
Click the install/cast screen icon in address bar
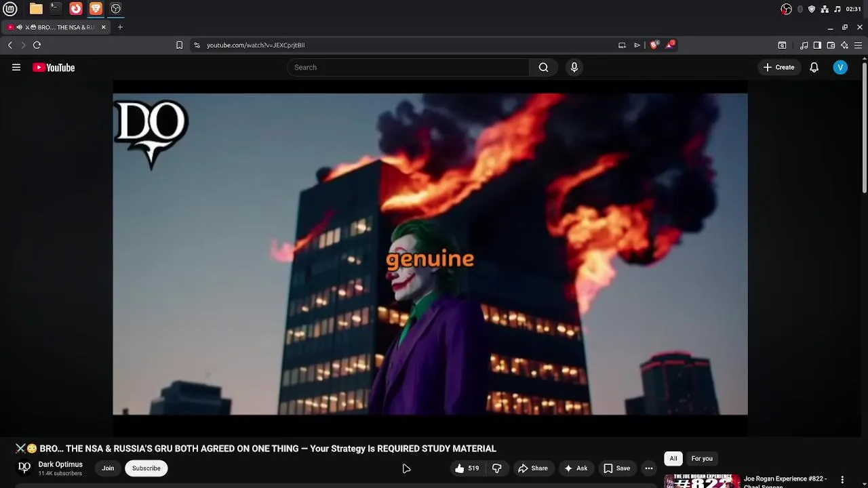(622, 45)
